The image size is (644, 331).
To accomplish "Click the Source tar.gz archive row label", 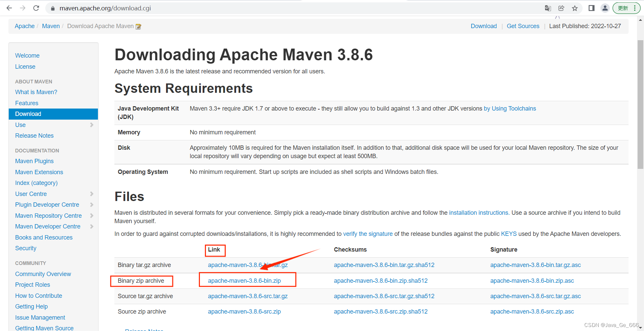I will pos(145,296).
